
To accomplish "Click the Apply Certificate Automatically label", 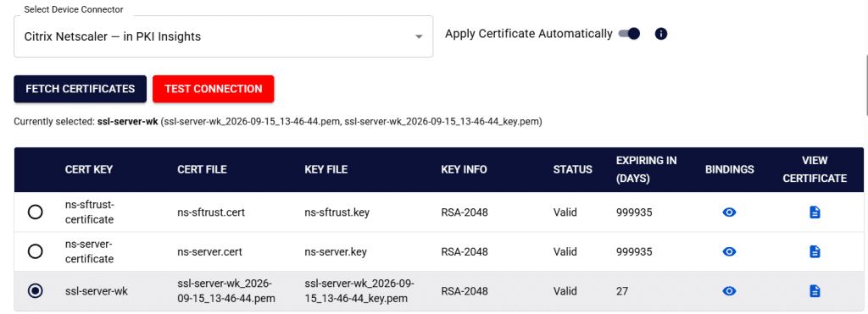I will coord(529,34).
